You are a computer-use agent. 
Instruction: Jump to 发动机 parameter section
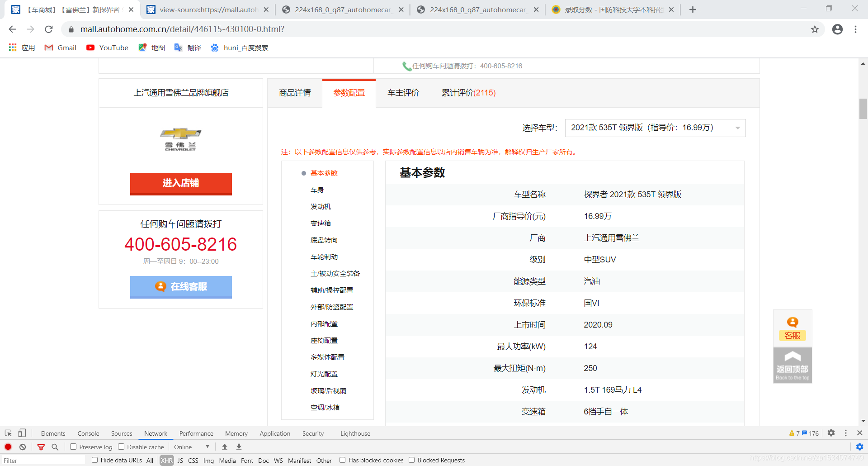[321, 207]
